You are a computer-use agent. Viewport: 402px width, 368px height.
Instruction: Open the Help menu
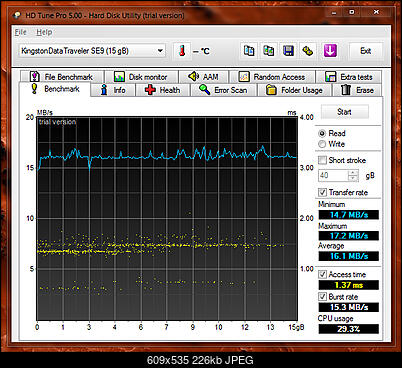[44, 32]
